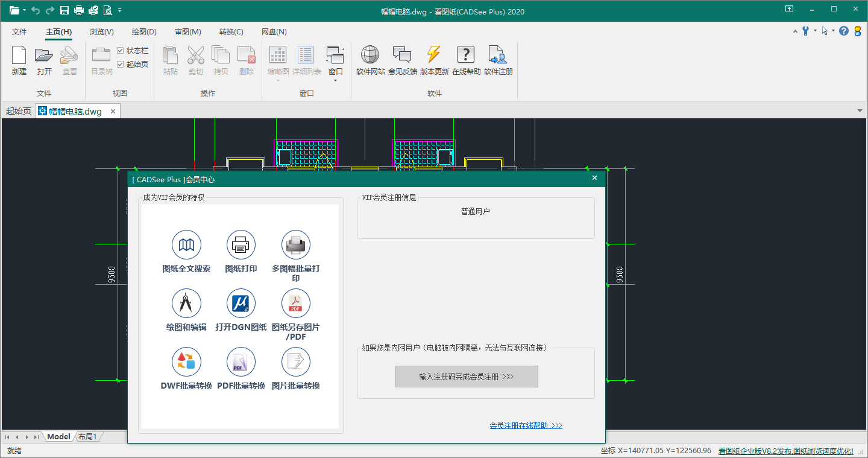
Task: Expand wrench settings dropdown arrow
Action: pyautogui.click(x=815, y=31)
